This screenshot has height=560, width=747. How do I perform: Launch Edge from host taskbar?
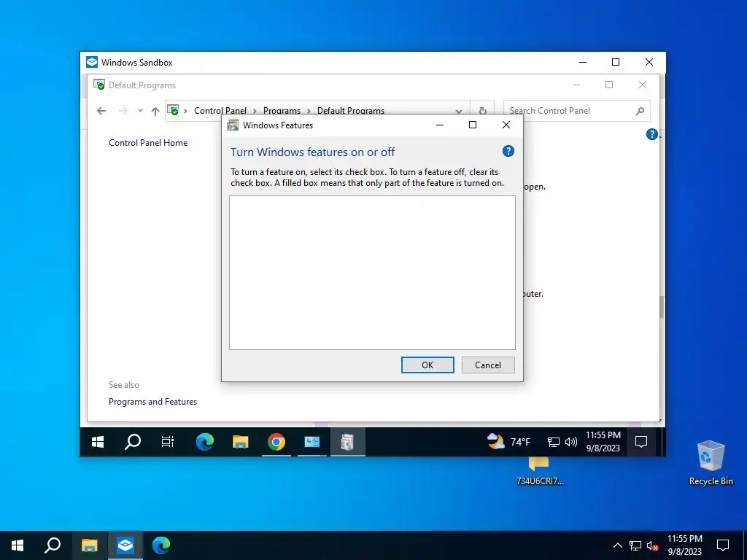click(x=161, y=545)
